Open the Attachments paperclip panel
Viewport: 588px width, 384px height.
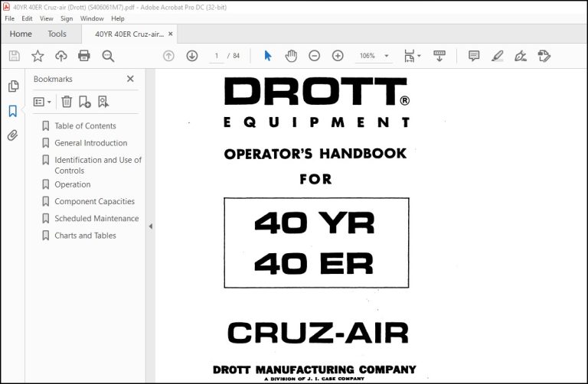pos(13,135)
